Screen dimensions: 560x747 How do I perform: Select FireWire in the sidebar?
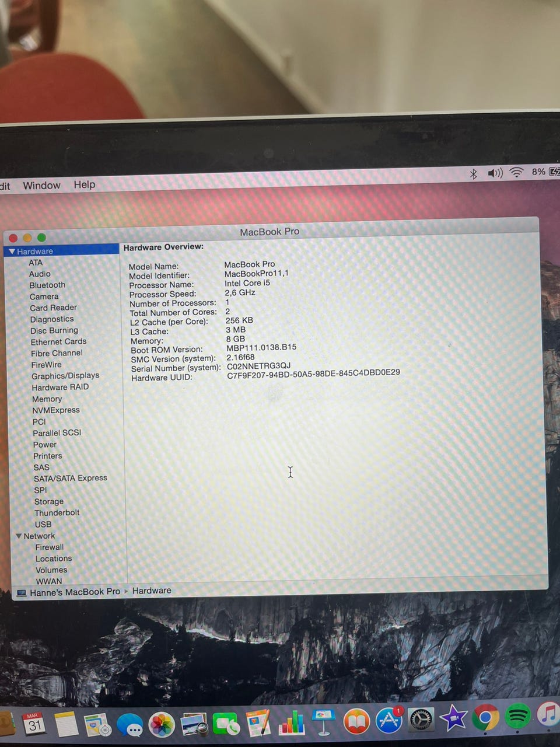pos(46,365)
